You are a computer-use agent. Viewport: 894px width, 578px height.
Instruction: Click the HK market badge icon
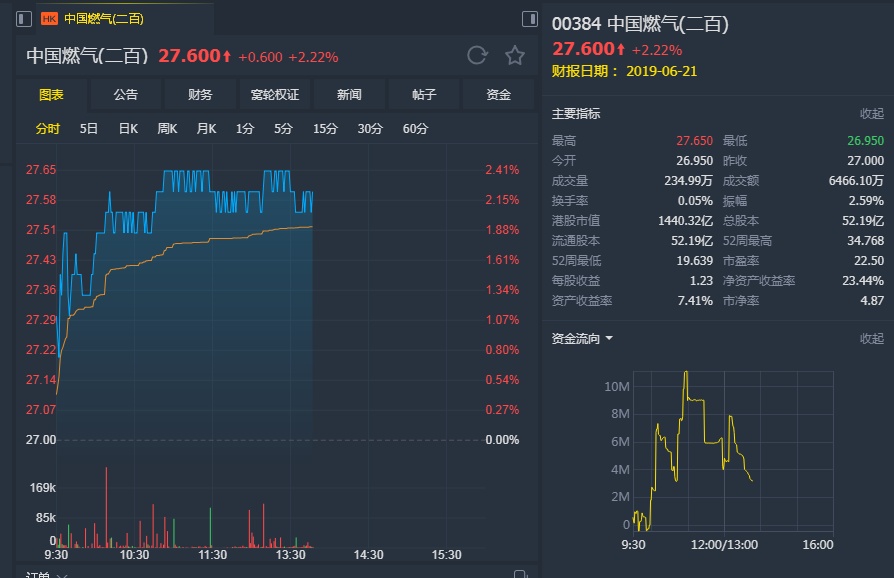[49, 19]
